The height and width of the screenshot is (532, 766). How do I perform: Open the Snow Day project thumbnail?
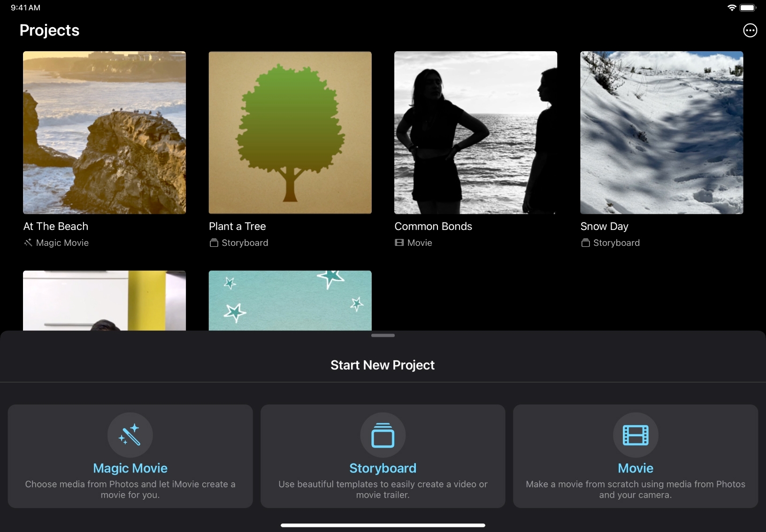(661, 133)
